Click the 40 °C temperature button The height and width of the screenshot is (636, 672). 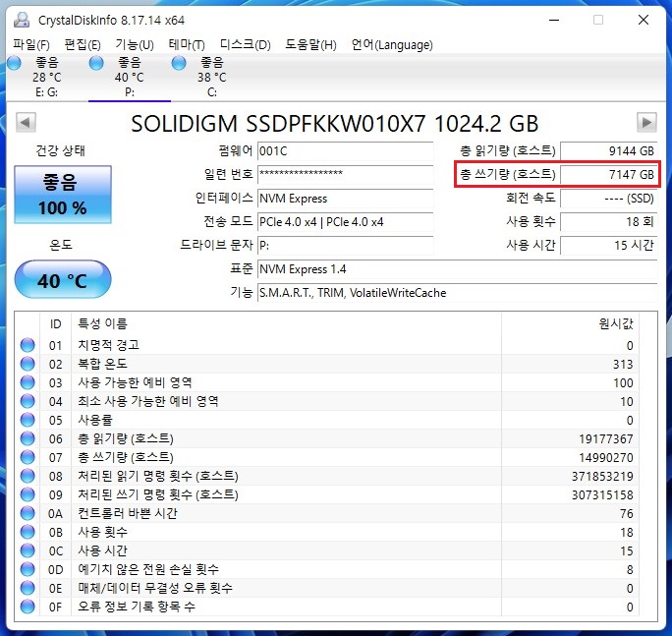coord(63,279)
